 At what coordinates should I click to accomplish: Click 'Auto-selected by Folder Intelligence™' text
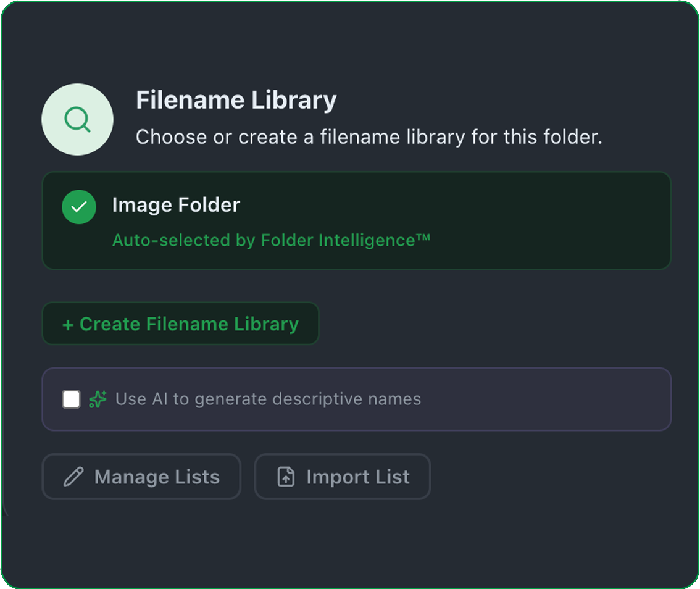272,240
